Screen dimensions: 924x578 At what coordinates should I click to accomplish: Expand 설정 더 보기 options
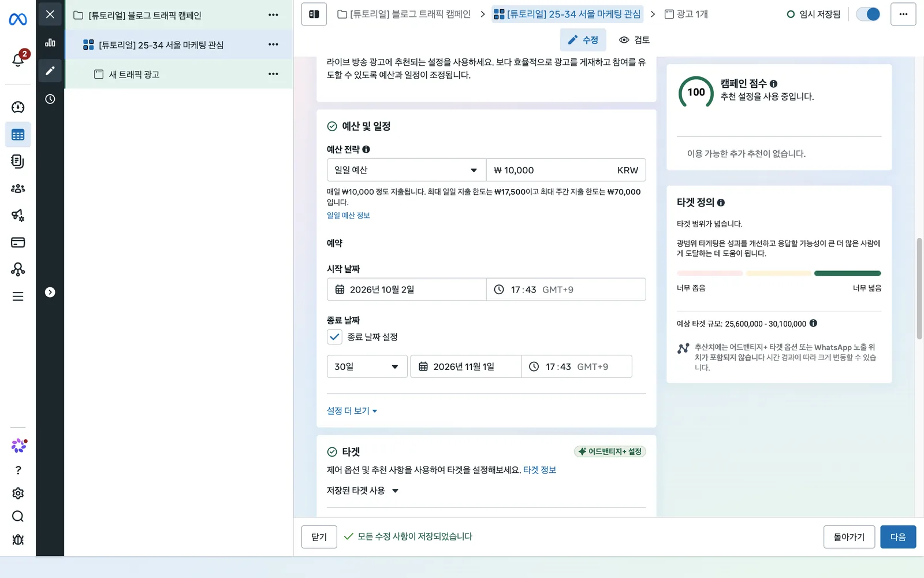pos(352,411)
